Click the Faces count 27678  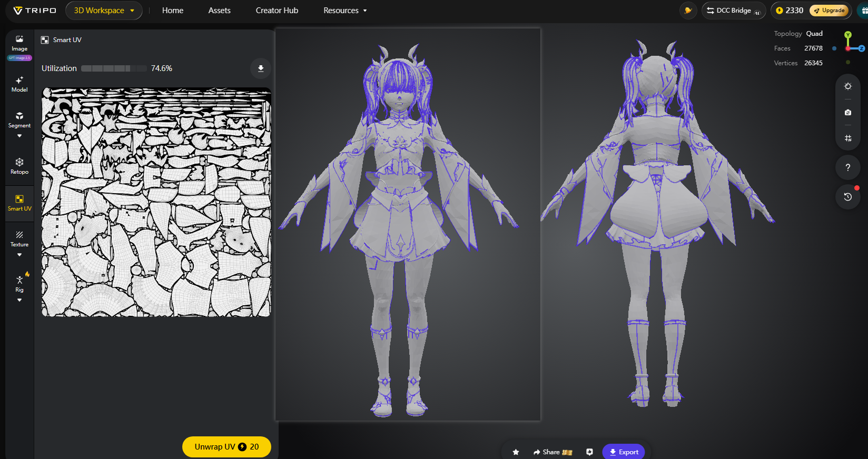tap(813, 48)
